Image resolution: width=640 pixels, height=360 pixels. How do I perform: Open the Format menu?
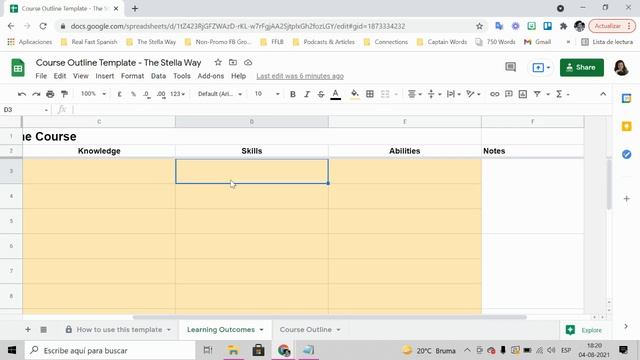132,76
